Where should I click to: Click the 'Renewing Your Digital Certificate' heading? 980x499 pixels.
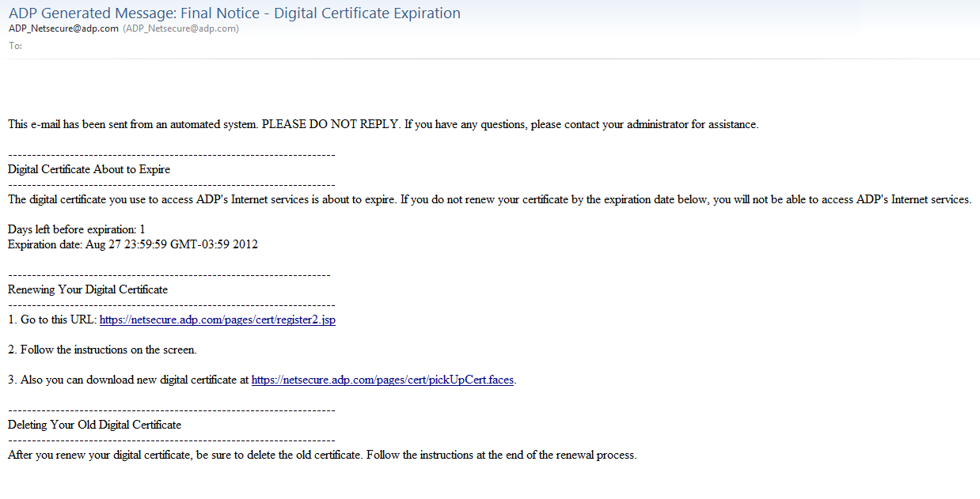[x=88, y=289]
